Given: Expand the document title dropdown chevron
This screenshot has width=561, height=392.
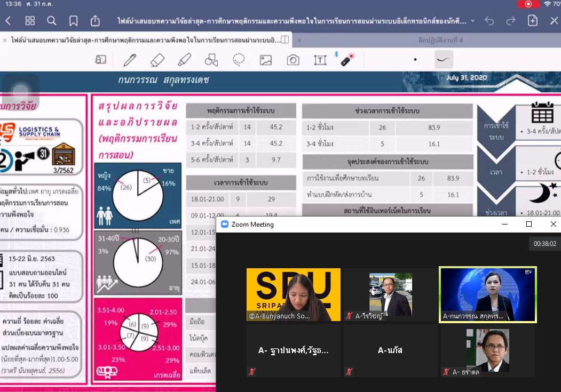Looking at the screenshot, I should tap(472, 21).
